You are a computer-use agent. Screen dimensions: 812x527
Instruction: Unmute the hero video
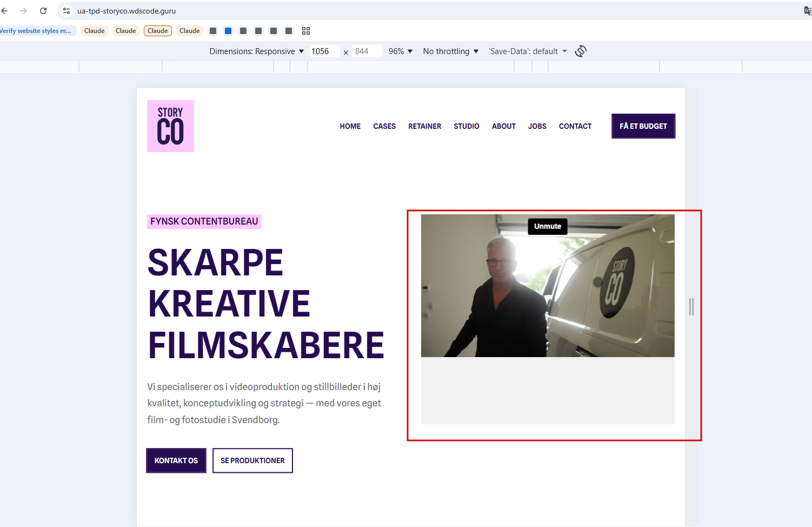[x=548, y=226]
